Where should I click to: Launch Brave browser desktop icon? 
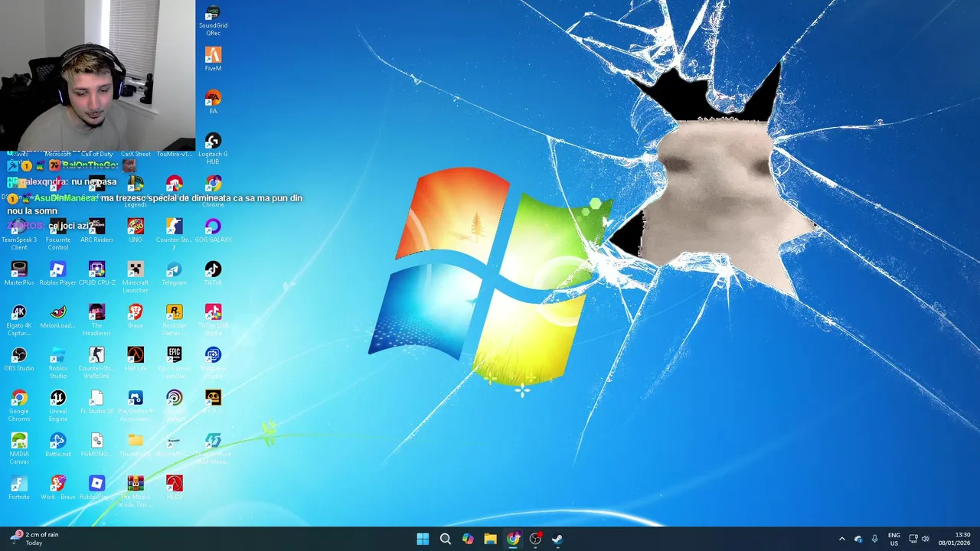point(136,316)
